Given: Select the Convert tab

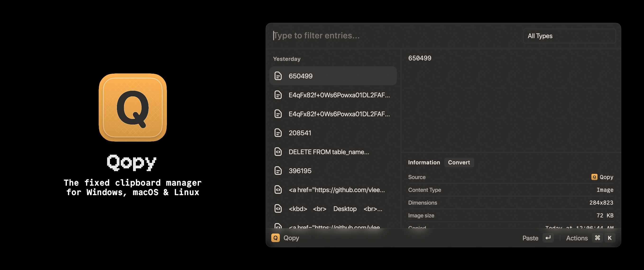Looking at the screenshot, I should coord(459,162).
